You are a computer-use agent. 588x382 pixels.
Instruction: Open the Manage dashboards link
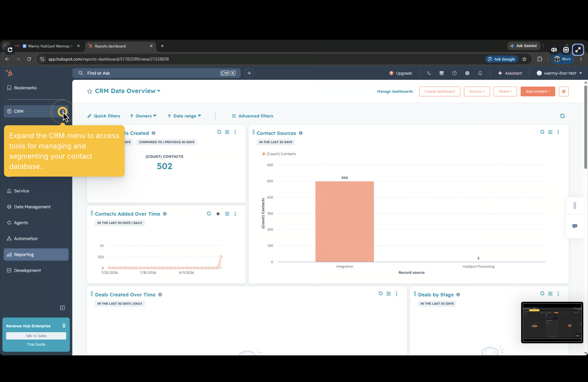coord(395,91)
